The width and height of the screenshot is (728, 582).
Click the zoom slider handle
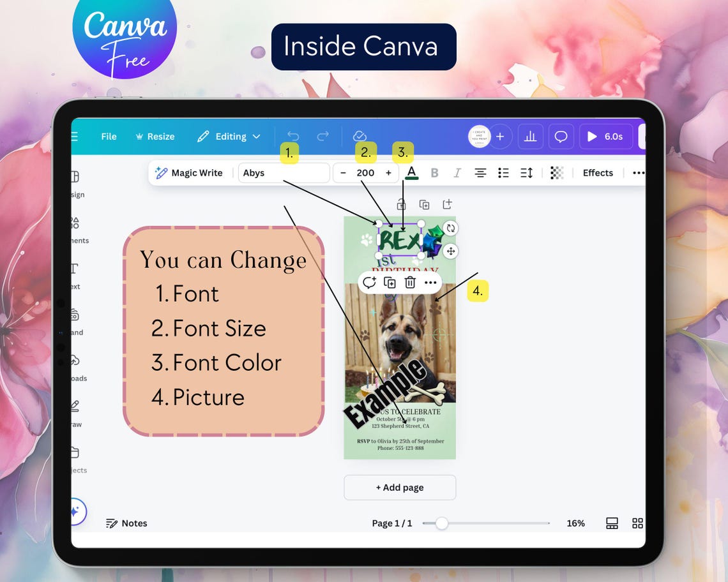coord(441,523)
